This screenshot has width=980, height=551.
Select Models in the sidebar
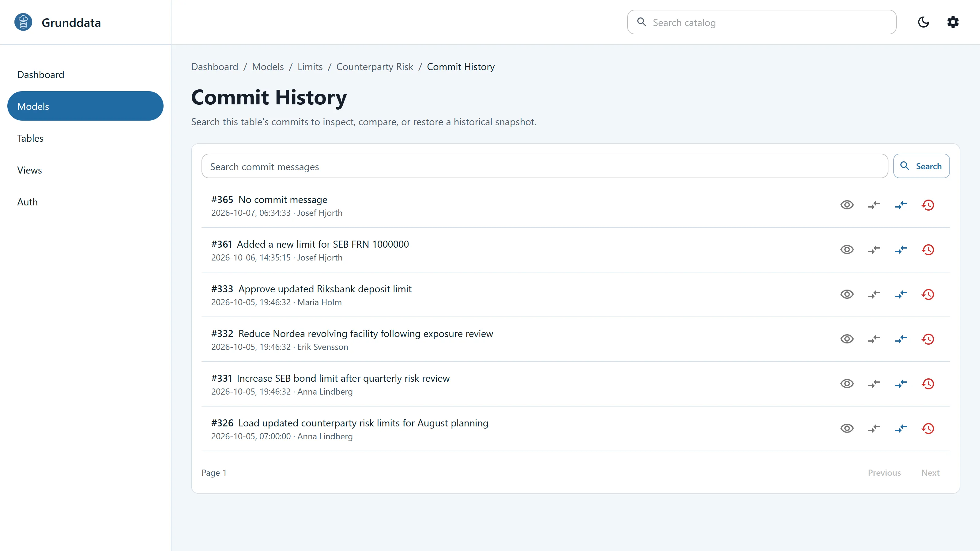coord(85,106)
